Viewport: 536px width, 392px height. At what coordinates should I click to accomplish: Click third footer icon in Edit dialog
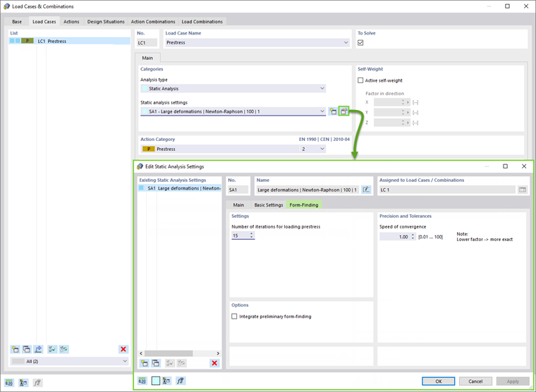[167, 381]
